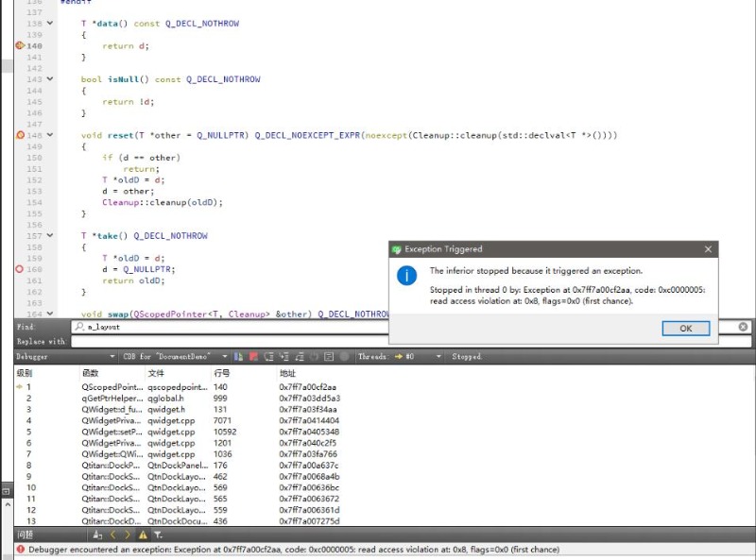This screenshot has height=560, width=756.
Task: Open the Threads #0 dropdown
Action: pos(437,357)
